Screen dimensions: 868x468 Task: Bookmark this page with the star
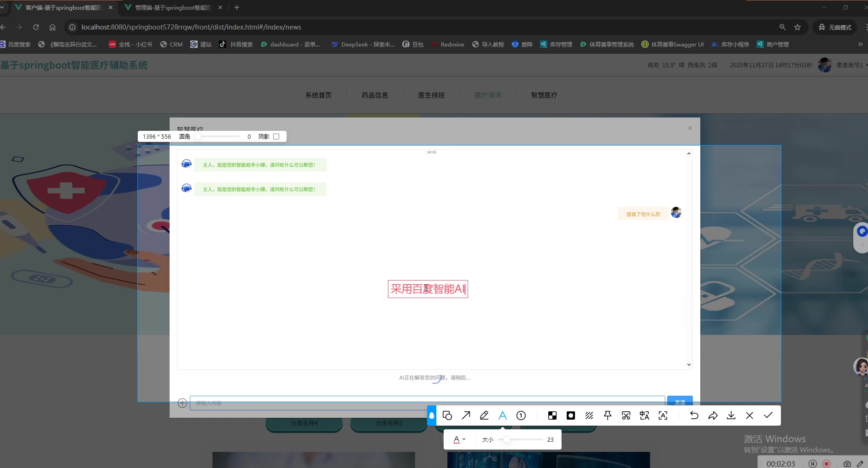(798, 27)
